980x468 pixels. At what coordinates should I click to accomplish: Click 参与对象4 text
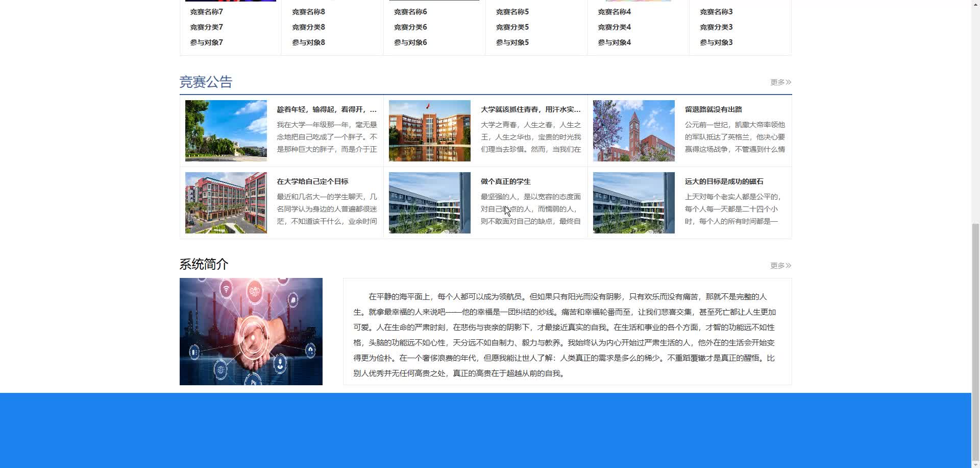tap(615, 42)
